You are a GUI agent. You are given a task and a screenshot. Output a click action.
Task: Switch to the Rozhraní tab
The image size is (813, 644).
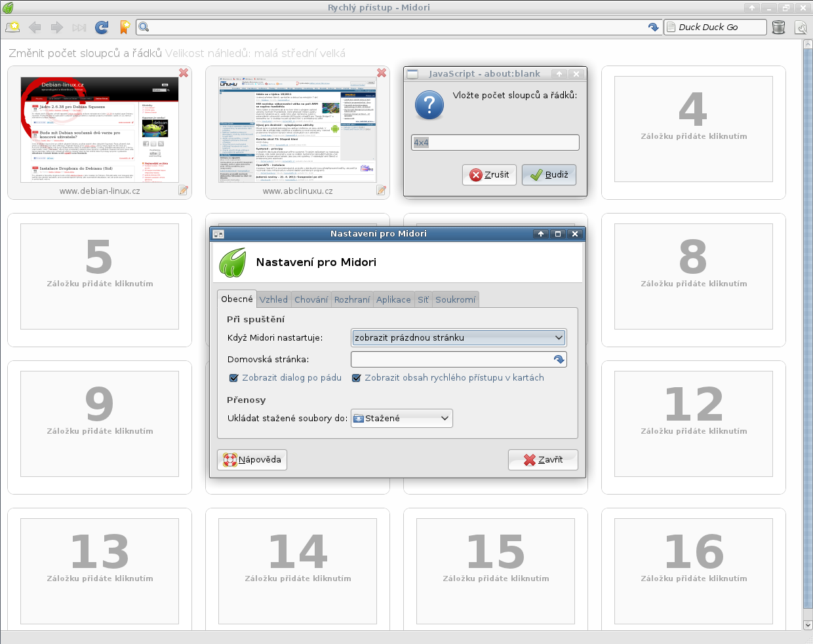point(352,299)
